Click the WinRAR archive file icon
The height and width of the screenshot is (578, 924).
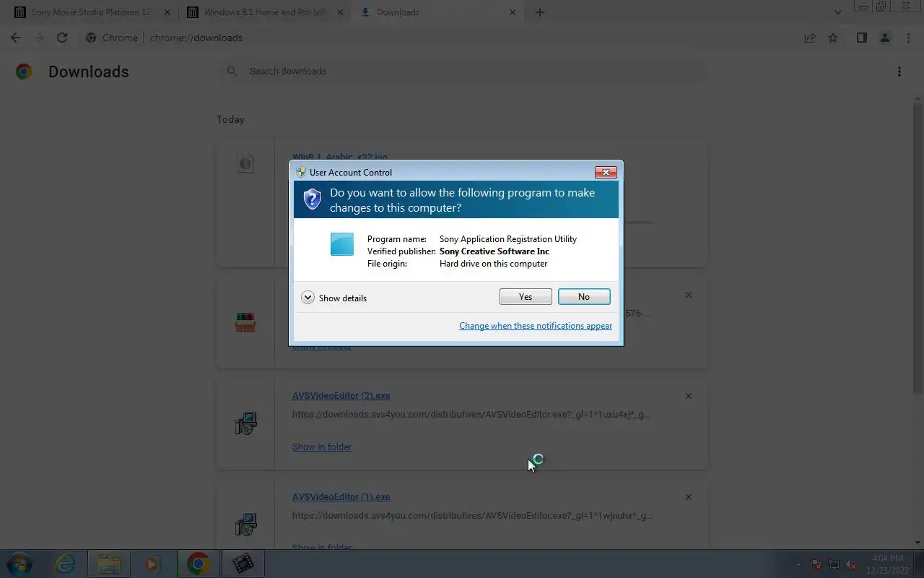[x=245, y=322]
